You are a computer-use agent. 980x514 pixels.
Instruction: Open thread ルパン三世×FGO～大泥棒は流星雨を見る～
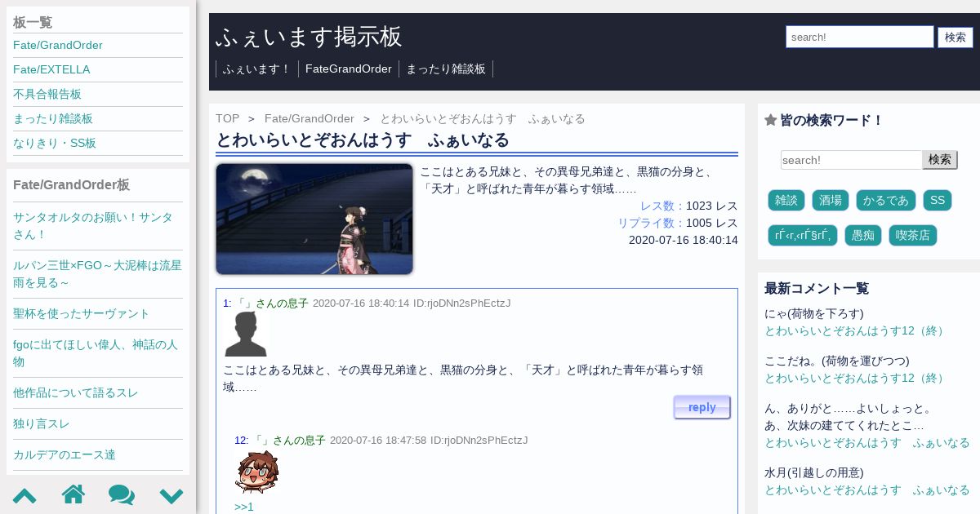point(98,273)
